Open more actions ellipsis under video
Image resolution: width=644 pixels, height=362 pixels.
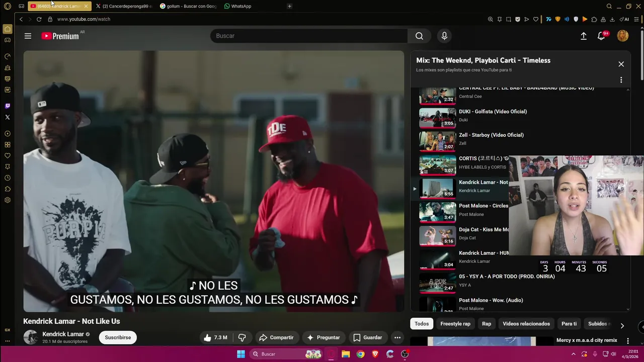click(397, 337)
